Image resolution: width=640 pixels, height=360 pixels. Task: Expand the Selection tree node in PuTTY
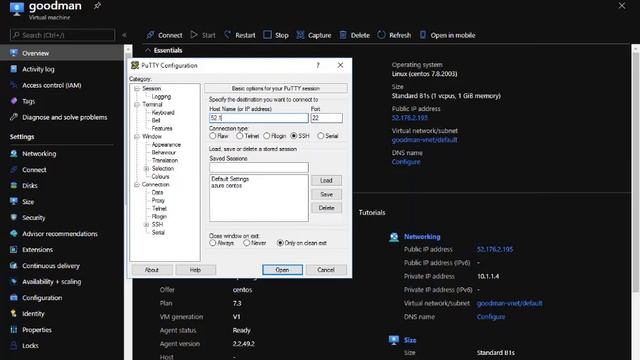[x=147, y=169]
